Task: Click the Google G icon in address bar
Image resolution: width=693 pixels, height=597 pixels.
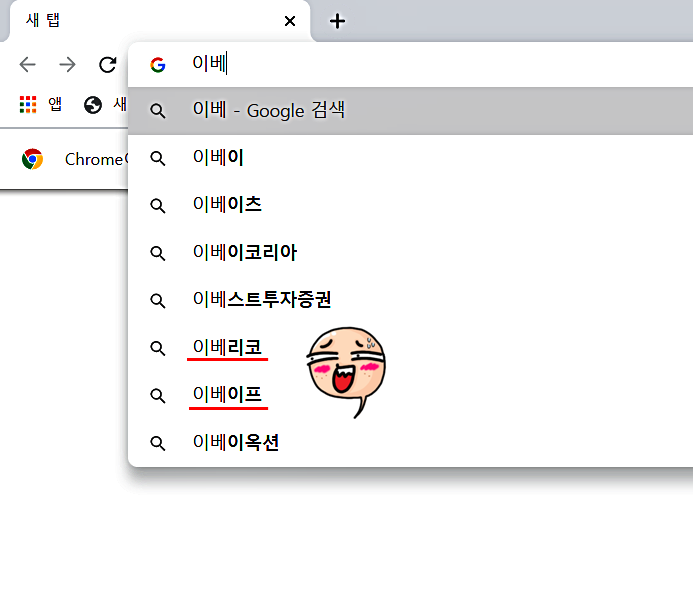Action: tap(157, 65)
